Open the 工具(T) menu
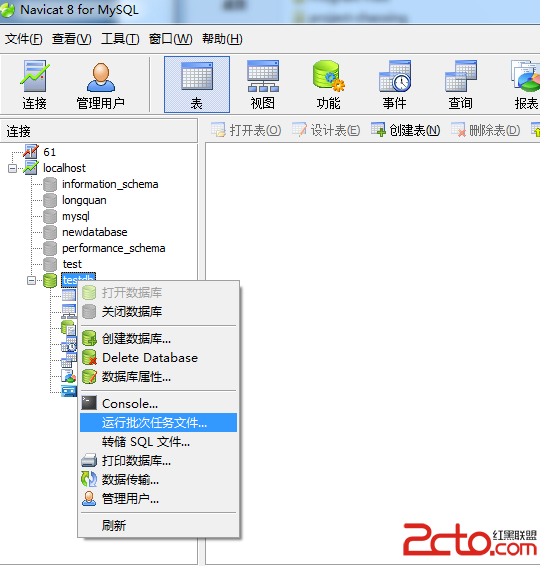 click(120, 39)
